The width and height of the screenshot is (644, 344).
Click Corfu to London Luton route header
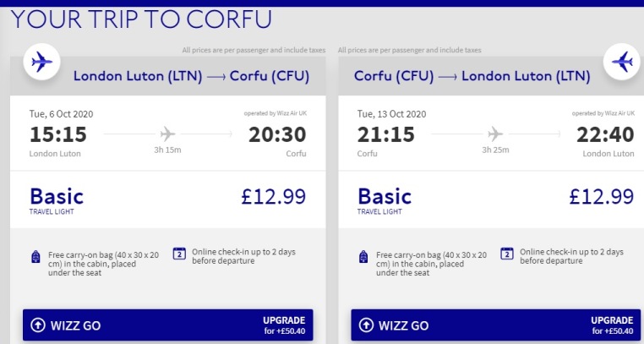(x=472, y=76)
